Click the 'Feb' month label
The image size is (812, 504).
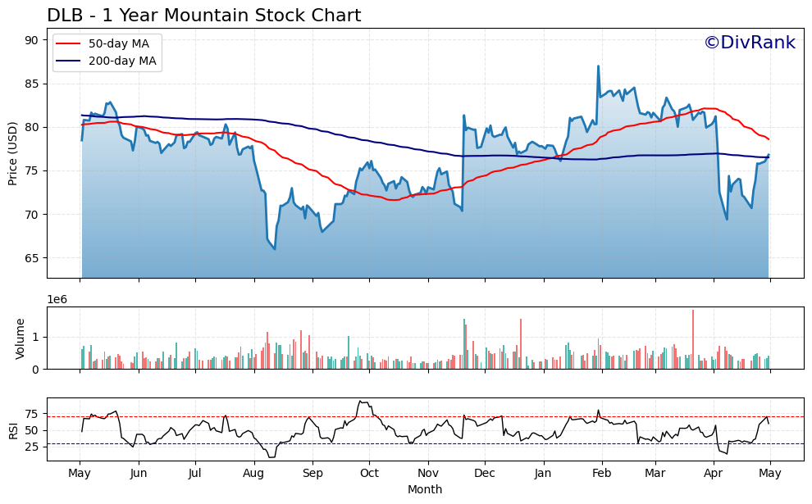pos(602,473)
